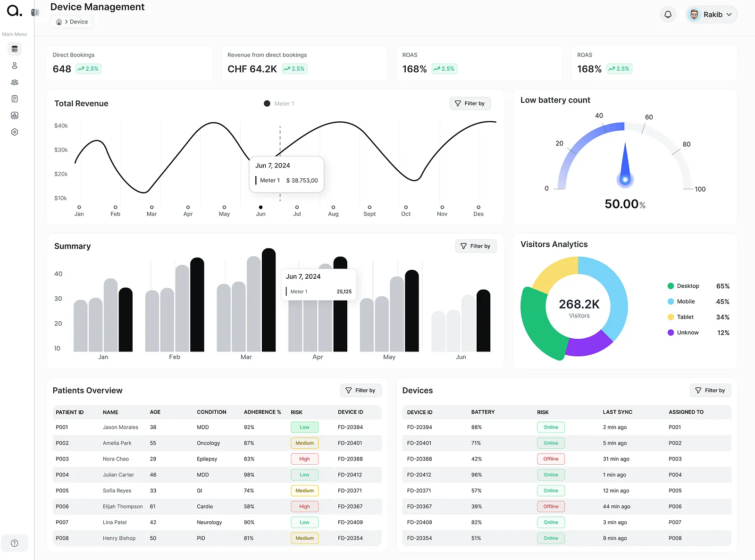Select patient row Elijah Thompson

coord(217,506)
